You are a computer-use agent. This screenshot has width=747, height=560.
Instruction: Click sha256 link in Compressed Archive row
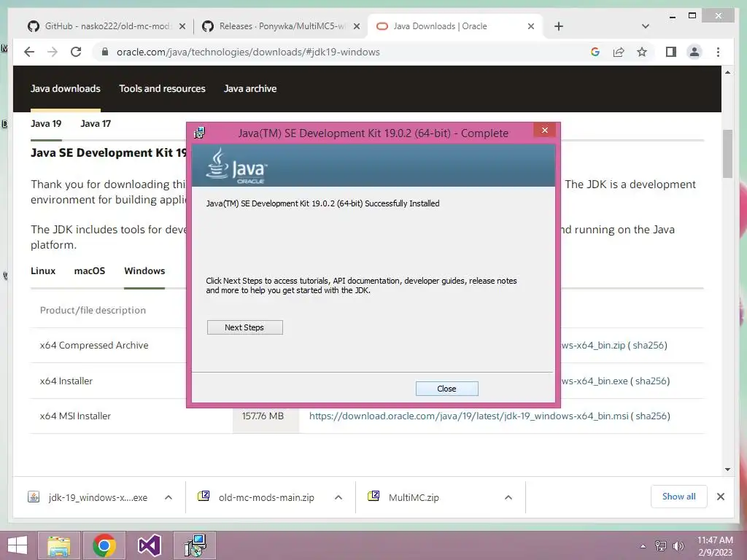[x=648, y=345]
